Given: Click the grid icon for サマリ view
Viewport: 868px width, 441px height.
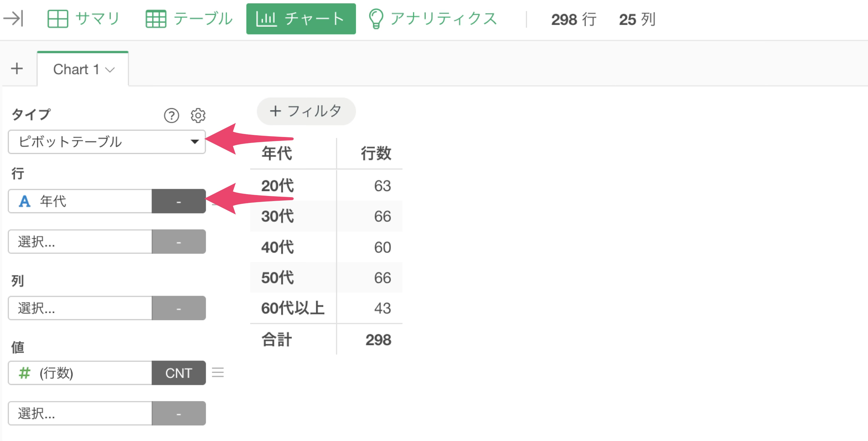Looking at the screenshot, I should coord(58,19).
